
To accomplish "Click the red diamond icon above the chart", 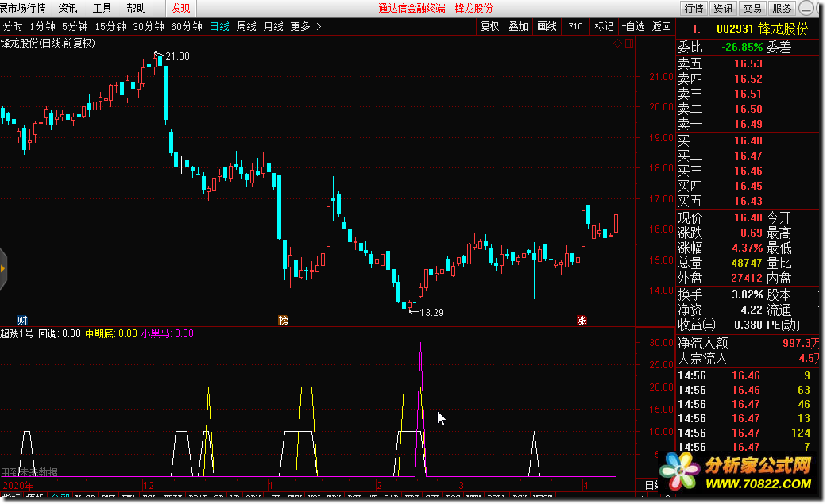I will coord(617,43).
